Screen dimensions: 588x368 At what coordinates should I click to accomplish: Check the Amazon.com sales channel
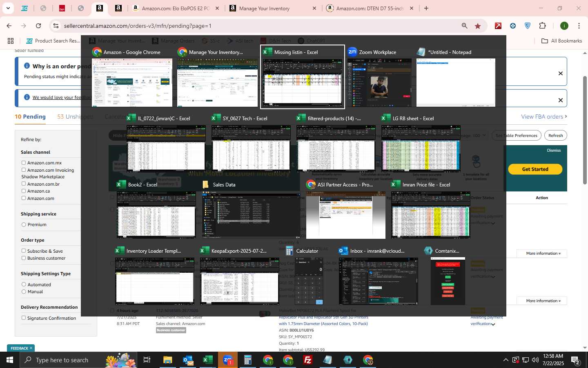coord(24,198)
